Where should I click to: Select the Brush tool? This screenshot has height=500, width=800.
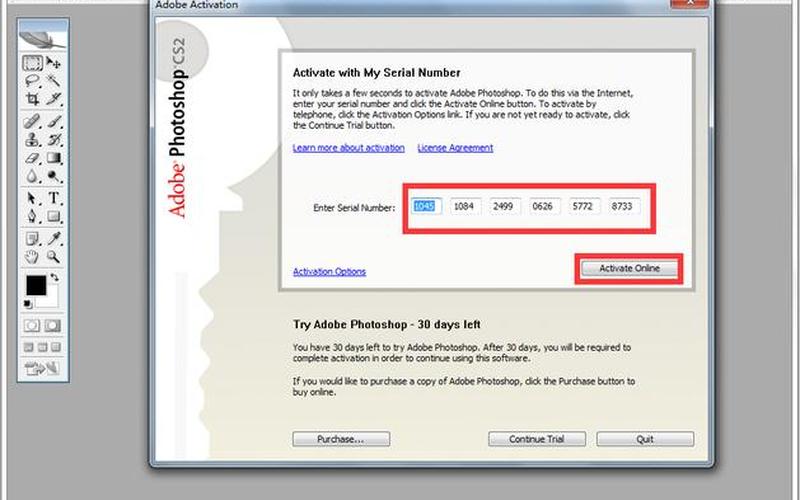(53, 121)
